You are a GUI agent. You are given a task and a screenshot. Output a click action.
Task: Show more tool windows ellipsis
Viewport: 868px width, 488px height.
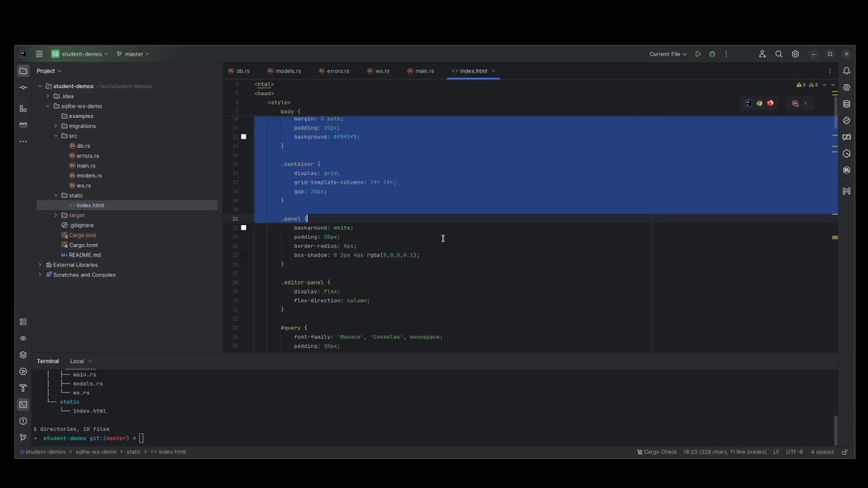tap(23, 141)
